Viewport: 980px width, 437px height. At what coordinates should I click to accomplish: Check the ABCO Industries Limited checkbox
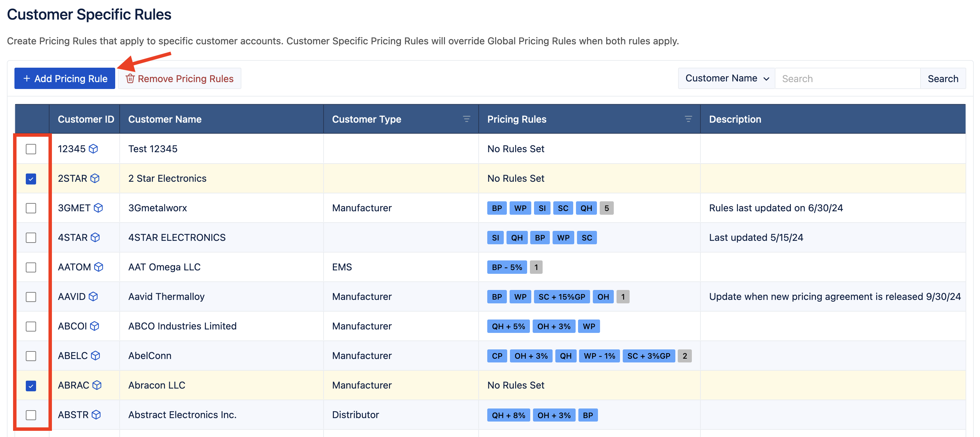(x=31, y=326)
